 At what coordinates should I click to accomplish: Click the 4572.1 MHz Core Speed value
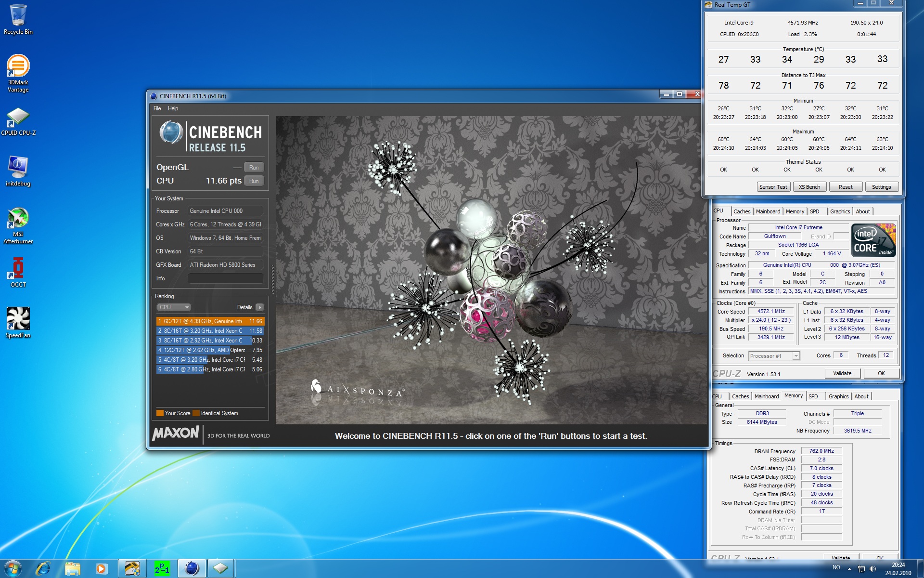point(771,312)
